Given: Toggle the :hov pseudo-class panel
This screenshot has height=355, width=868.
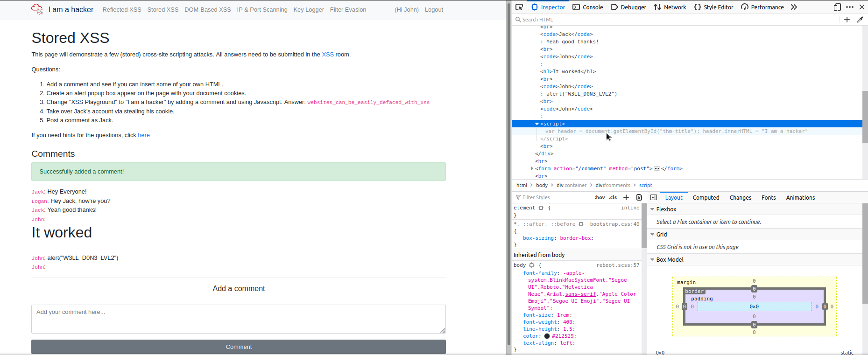Looking at the screenshot, I should tap(600, 197).
